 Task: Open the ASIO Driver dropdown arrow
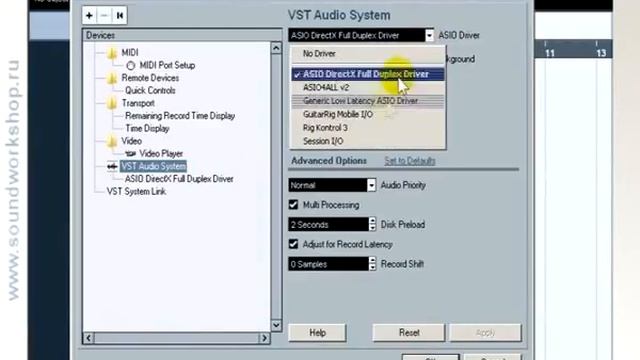tap(429, 36)
